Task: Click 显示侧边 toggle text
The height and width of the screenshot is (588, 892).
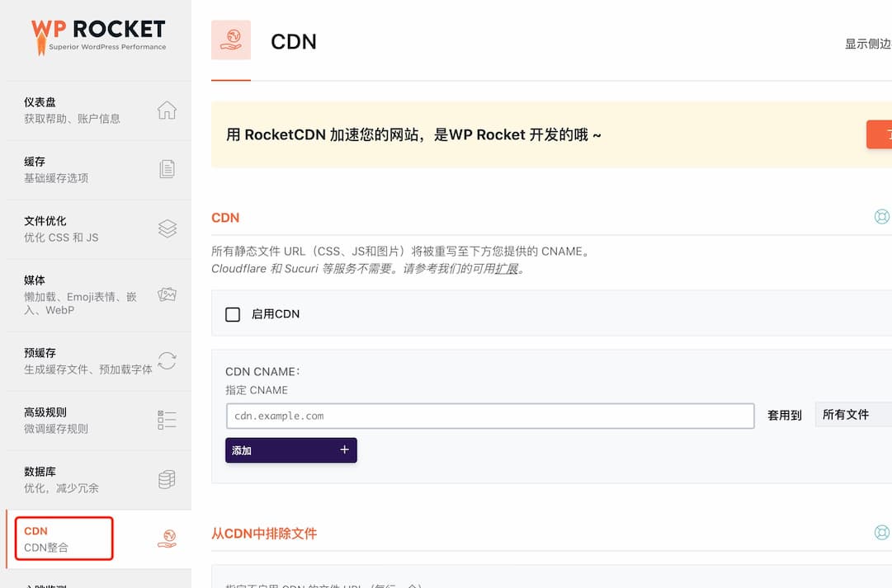Action: 868,44
